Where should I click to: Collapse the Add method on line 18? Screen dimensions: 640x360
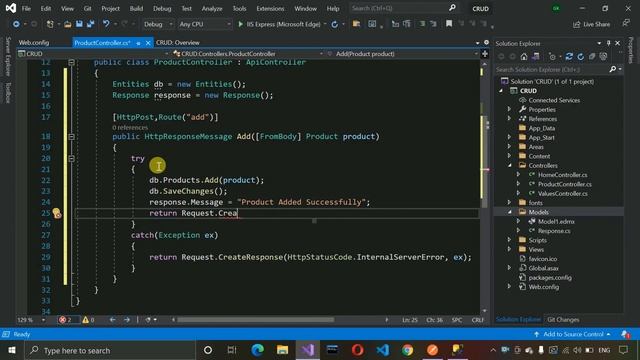click(71, 136)
